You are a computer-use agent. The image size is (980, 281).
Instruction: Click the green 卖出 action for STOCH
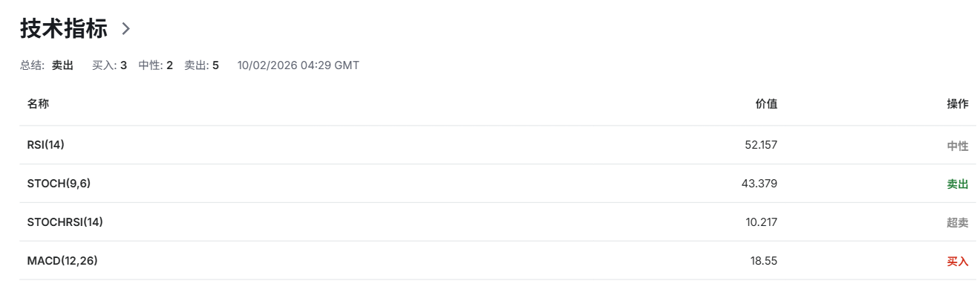[x=958, y=184]
